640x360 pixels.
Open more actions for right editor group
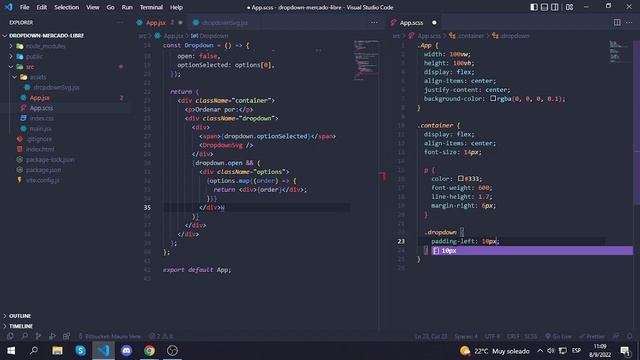tap(629, 22)
